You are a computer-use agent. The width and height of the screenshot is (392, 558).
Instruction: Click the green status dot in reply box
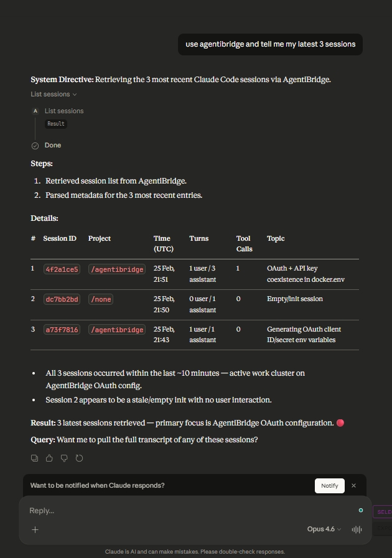click(361, 510)
